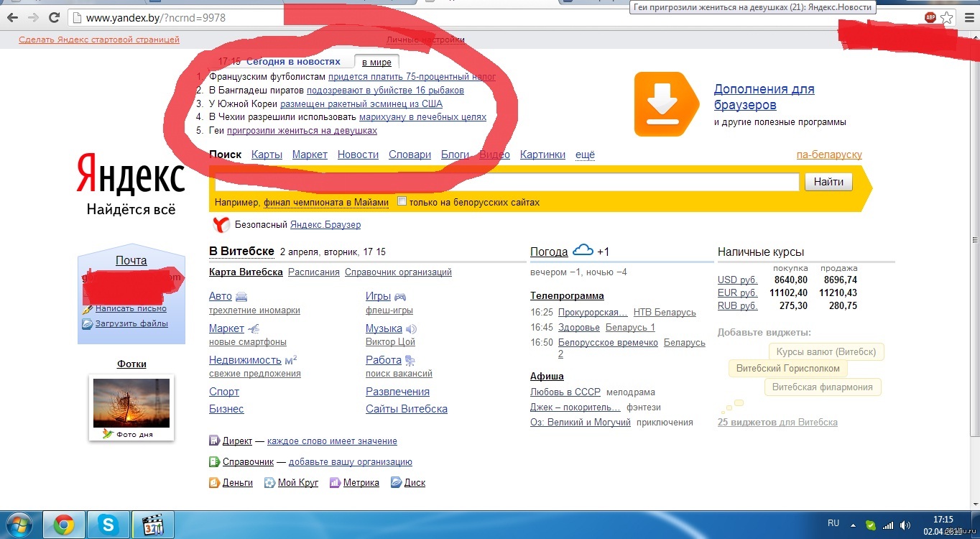
Task: Enable только на белорусских сайтах checkbox
Action: pos(402,201)
